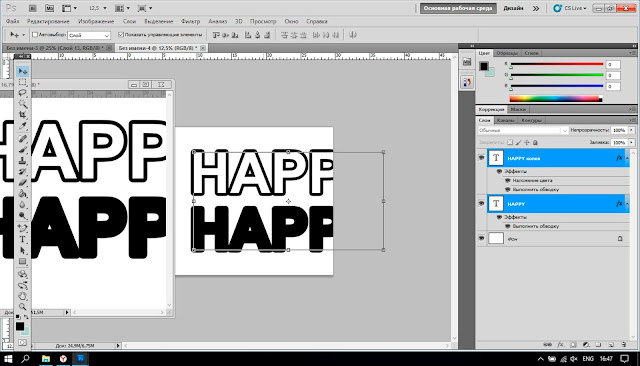The height and width of the screenshot is (366, 640).
Task: Hide the HAPPY text layer
Action: [481, 203]
